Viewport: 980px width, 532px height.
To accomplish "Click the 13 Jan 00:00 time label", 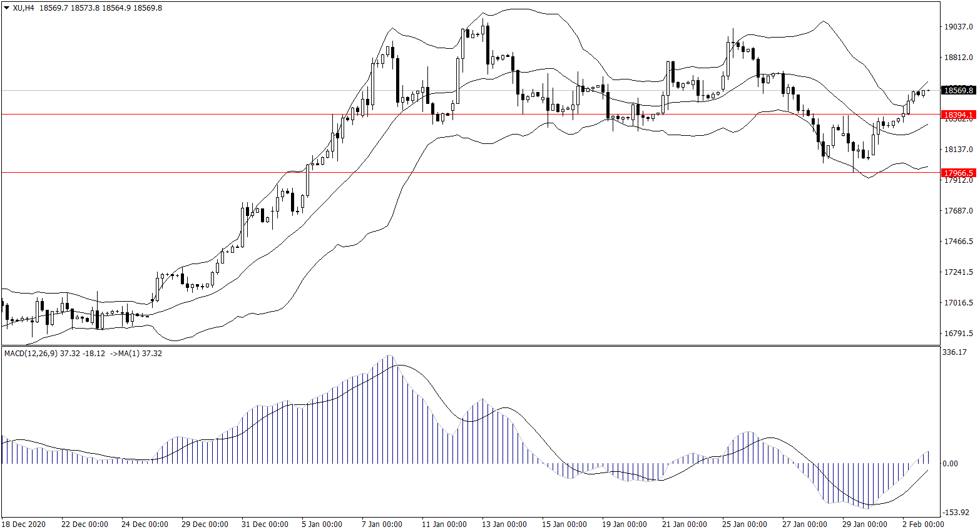I will tap(503, 524).
